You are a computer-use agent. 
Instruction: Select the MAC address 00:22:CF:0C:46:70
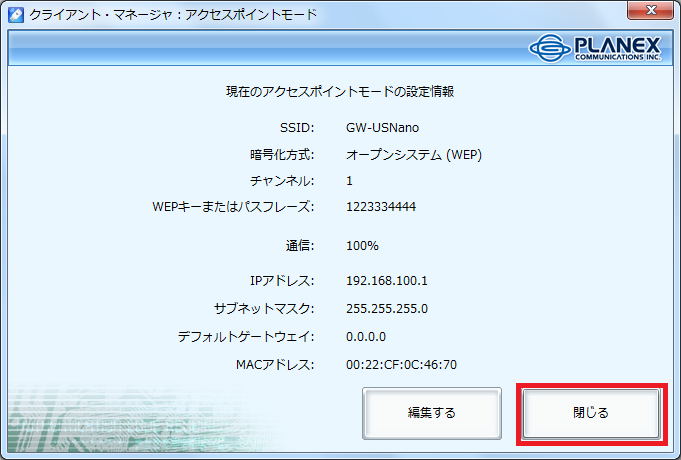pyautogui.click(x=401, y=364)
